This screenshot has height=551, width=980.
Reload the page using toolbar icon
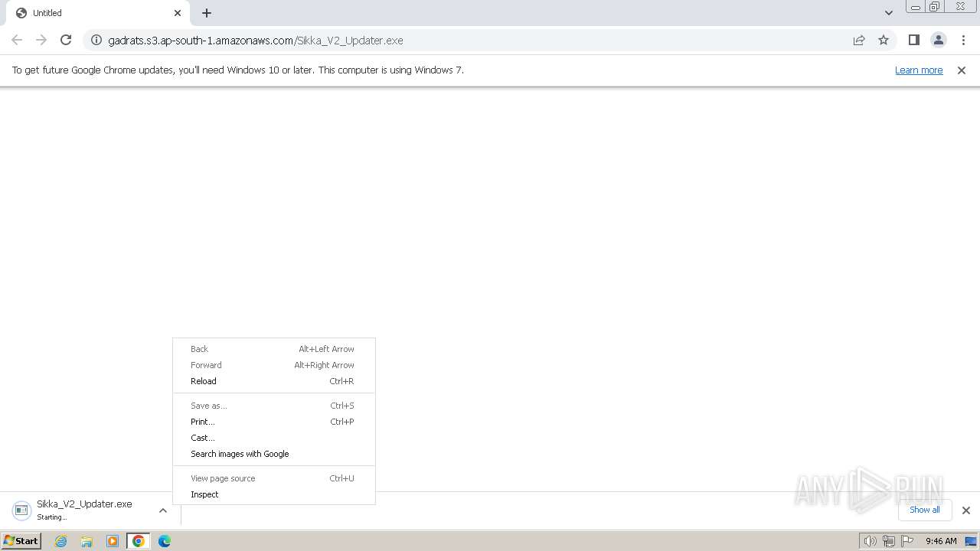pos(66,40)
